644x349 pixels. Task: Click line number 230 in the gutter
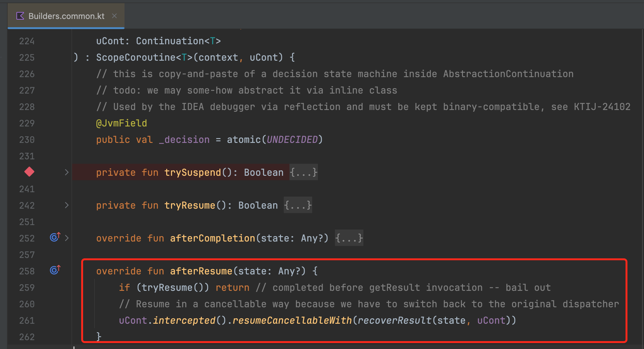[27, 140]
